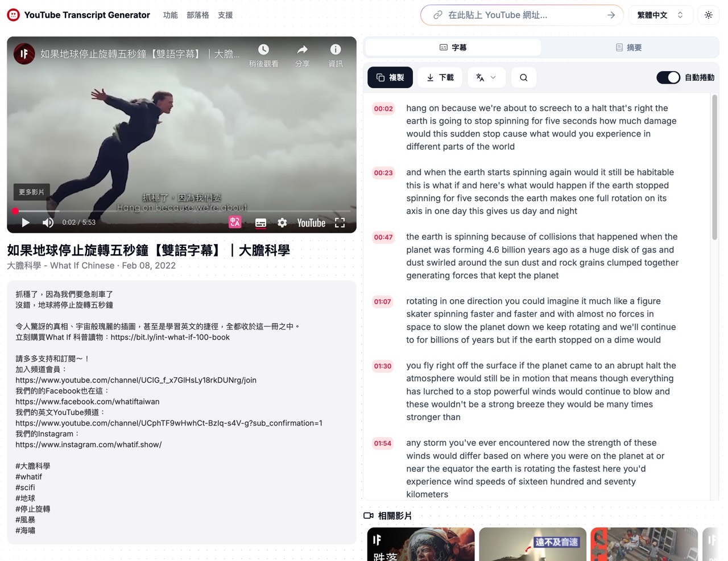Mute the video volume icon
Viewport: 728px width, 561px height.
tap(48, 222)
